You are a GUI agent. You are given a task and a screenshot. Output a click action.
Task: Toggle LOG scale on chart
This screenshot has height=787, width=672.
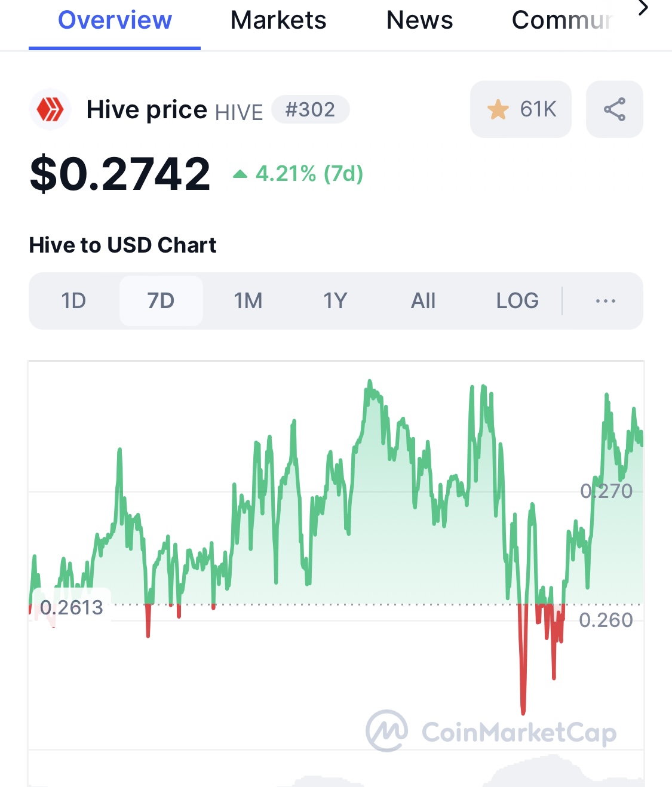(517, 301)
